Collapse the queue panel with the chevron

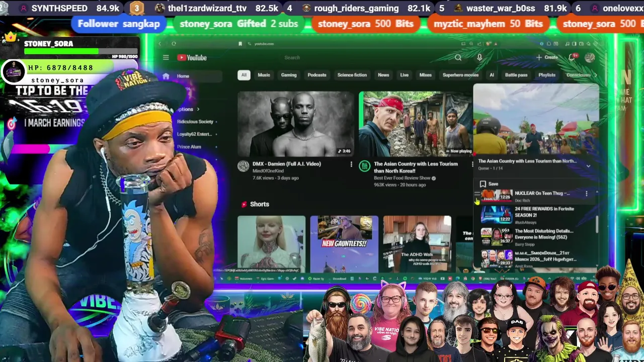(x=588, y=166)
